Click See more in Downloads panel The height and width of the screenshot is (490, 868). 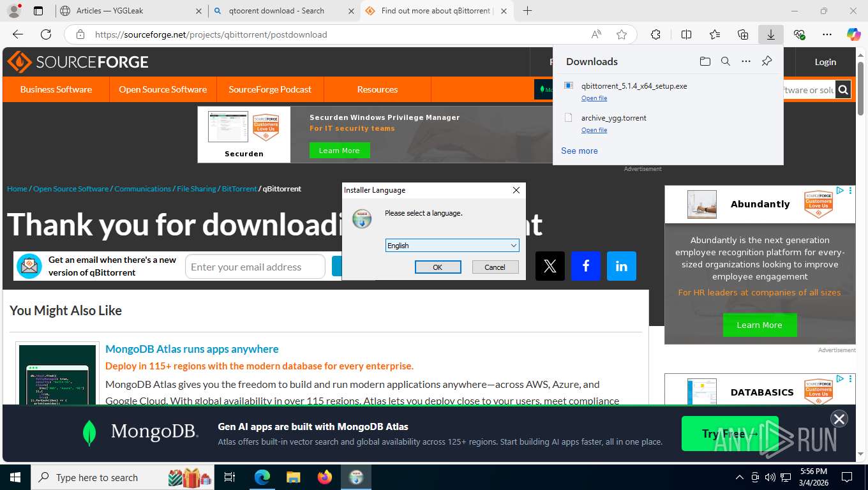pos(580,151)
